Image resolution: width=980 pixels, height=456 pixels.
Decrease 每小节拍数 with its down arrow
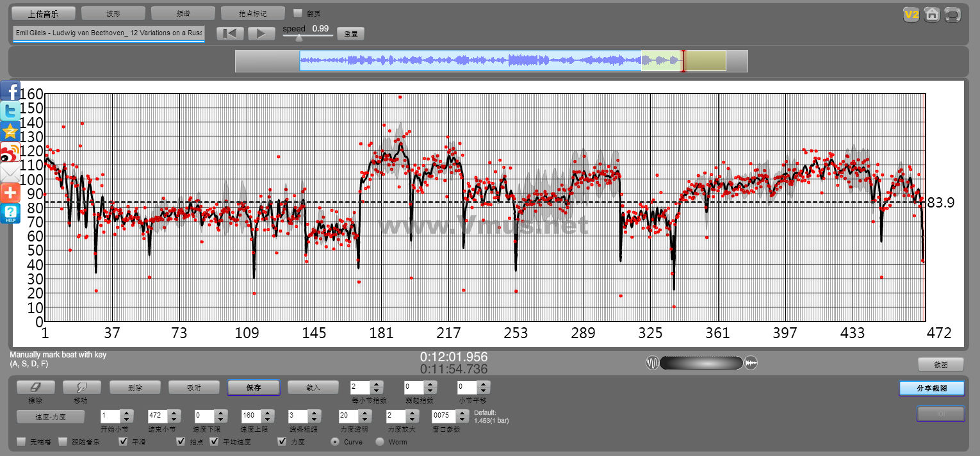click(377, 391)
